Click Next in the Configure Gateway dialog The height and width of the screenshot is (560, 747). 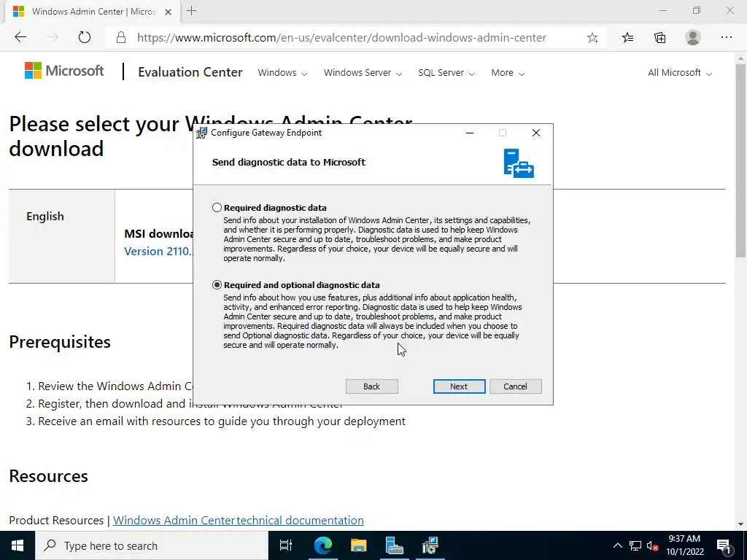coord(459,386)
